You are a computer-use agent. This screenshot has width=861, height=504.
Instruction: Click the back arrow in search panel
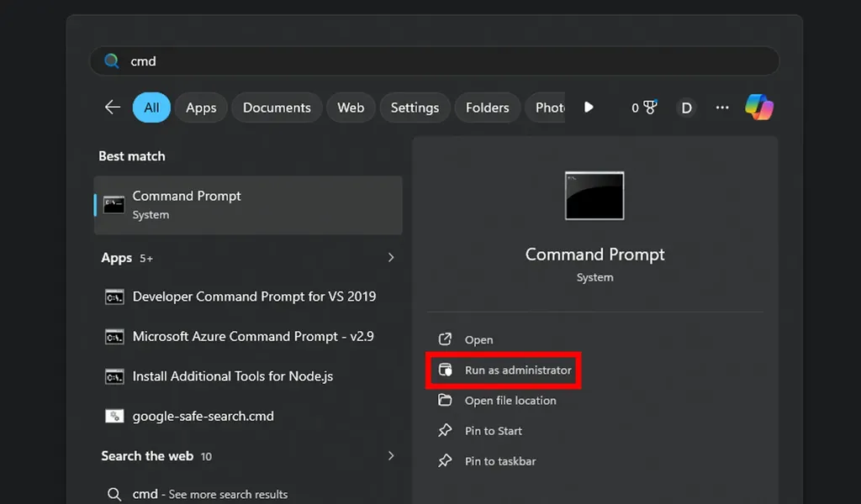[113, 108]
